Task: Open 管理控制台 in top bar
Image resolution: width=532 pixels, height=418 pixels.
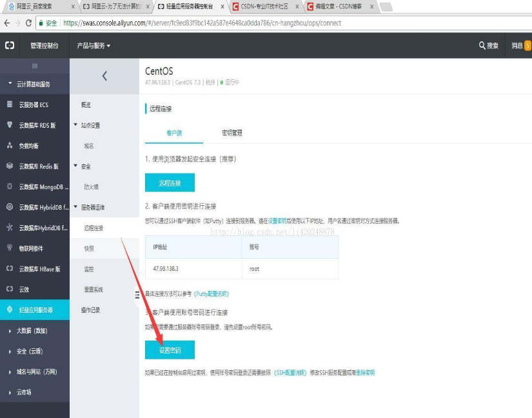Action: point(44,45)
